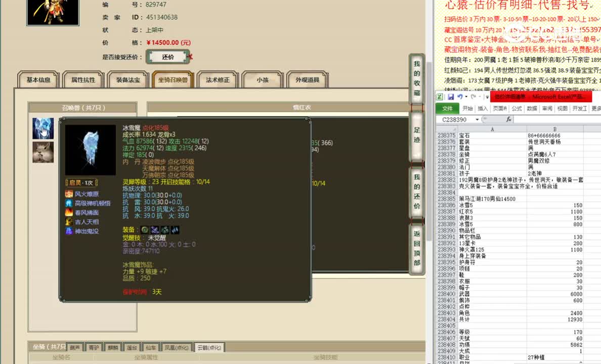Select the 冰雪魔 summoned beast thumbnail
601x364 pixels.
pyautogui.click(x=43, y=128)
